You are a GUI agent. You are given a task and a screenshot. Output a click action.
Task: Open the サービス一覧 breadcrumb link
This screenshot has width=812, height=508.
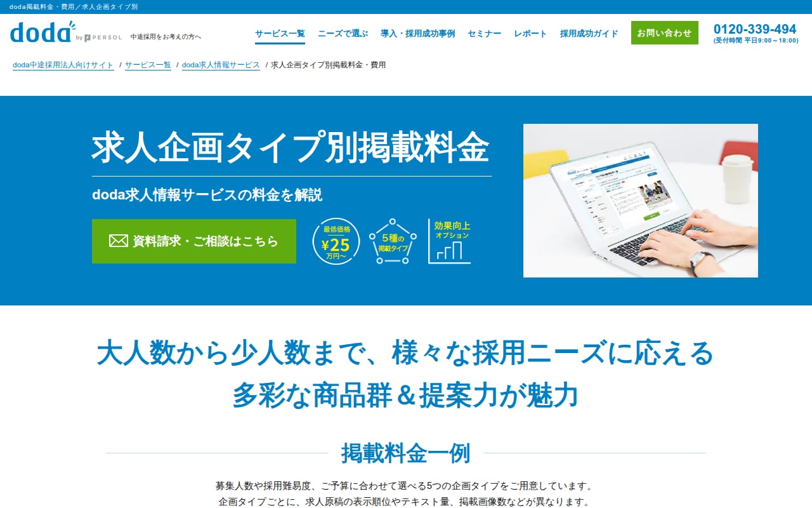coord(148,65)
